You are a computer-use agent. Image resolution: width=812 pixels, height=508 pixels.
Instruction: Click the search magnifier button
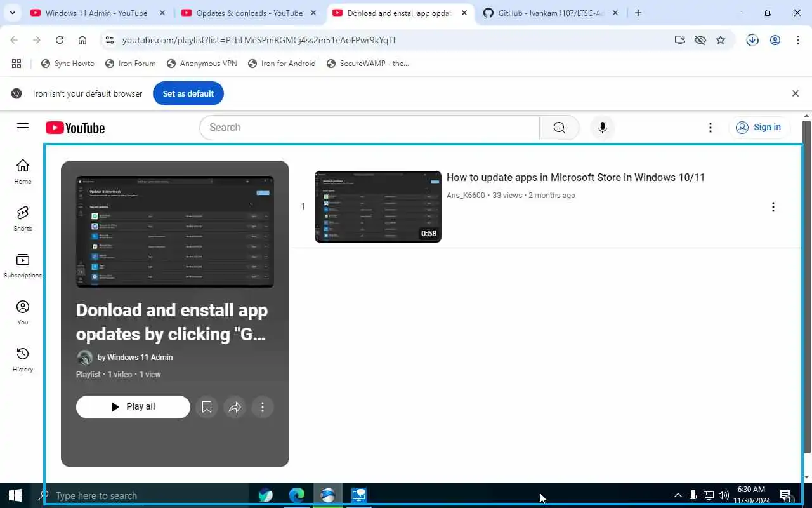pos(559,128)
